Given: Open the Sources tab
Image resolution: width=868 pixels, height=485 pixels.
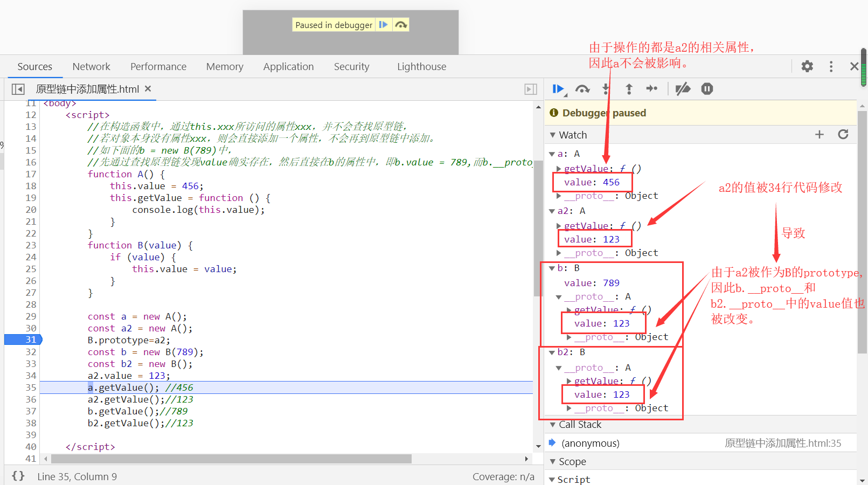Looking at the screenshot, I should point(35,67).
